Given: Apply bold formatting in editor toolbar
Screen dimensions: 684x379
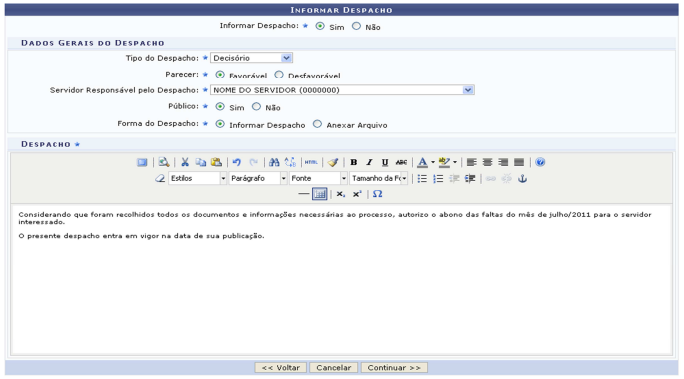Looking at the screenshot, I should [354, 162].
